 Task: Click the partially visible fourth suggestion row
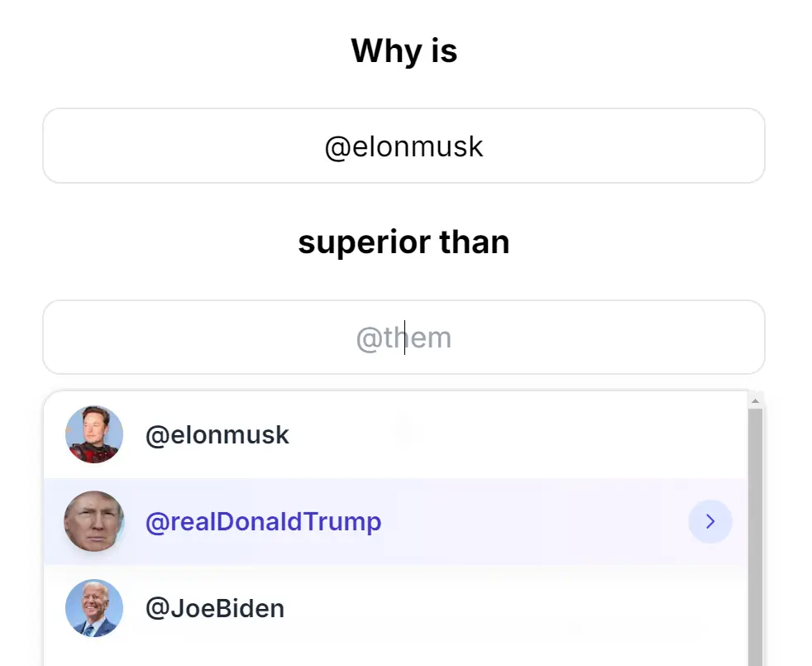pos(395,659)
